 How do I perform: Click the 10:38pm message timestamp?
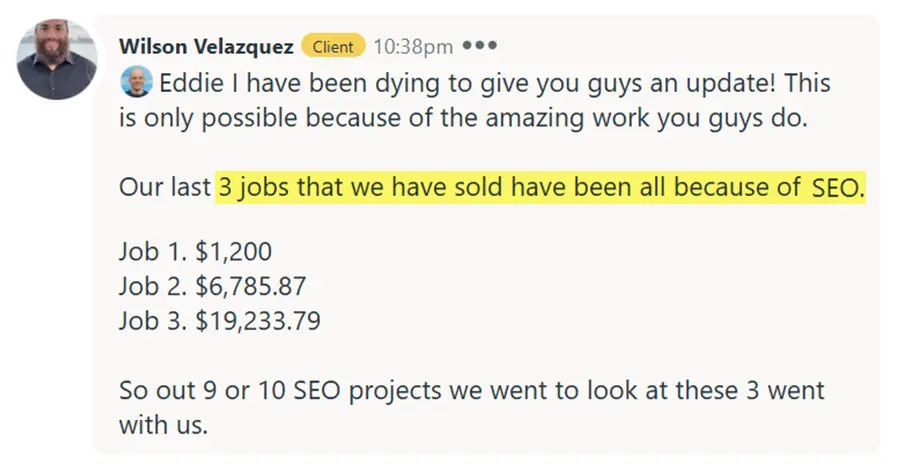tap(413, 46)
